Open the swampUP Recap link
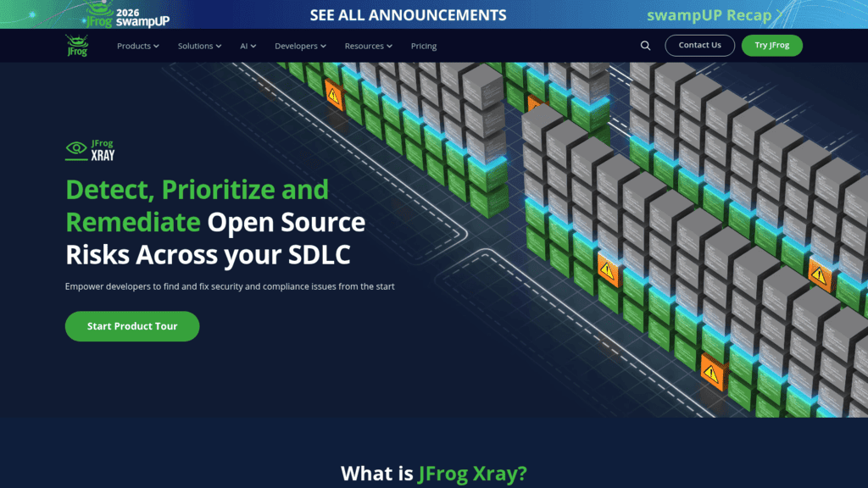This screenshot has height=488, width=868. coord(715,15)
